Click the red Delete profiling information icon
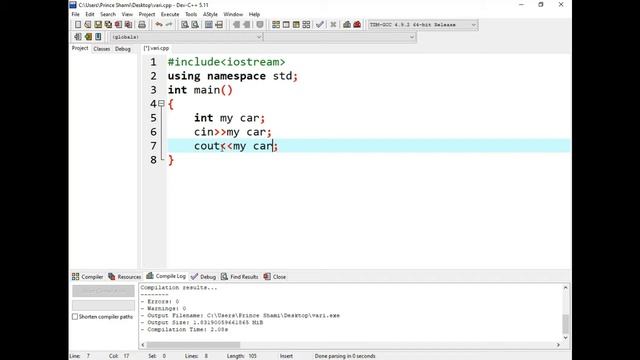This screenshot has width=640, height=360. point(357,25)
